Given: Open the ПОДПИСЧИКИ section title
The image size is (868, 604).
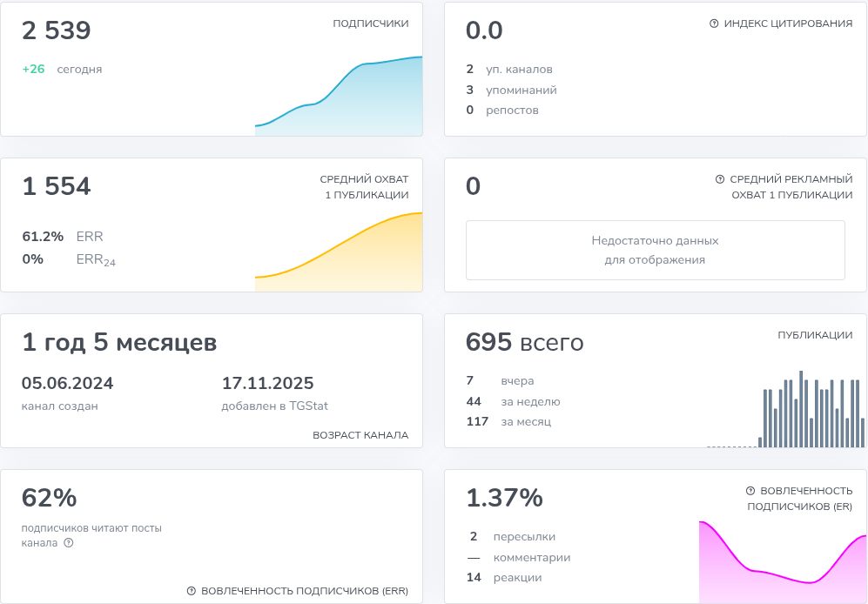Looking at the screenshot, I should tap(370, 24).
